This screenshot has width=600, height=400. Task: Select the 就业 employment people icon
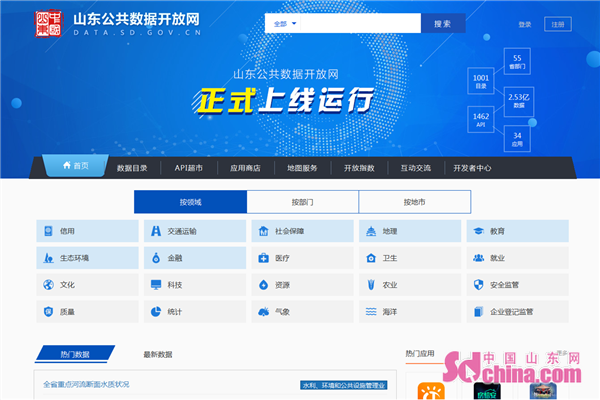point(478,258)
